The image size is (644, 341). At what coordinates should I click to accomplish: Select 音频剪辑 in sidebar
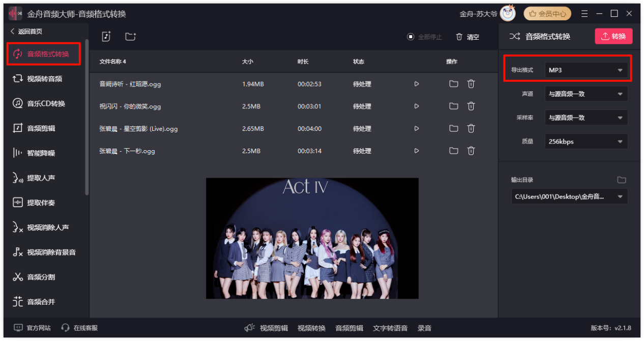click(44, 128)
